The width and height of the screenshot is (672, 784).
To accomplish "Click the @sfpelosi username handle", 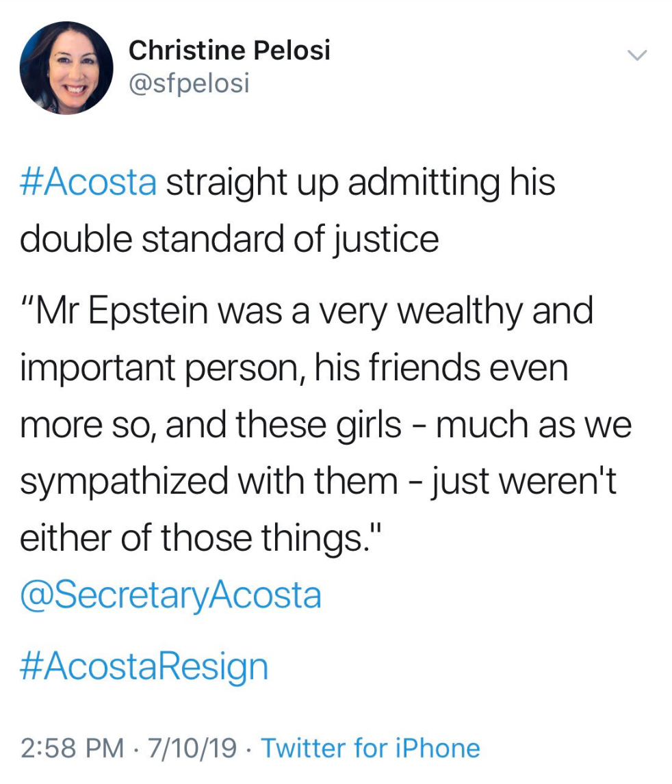I will [190, 83].
